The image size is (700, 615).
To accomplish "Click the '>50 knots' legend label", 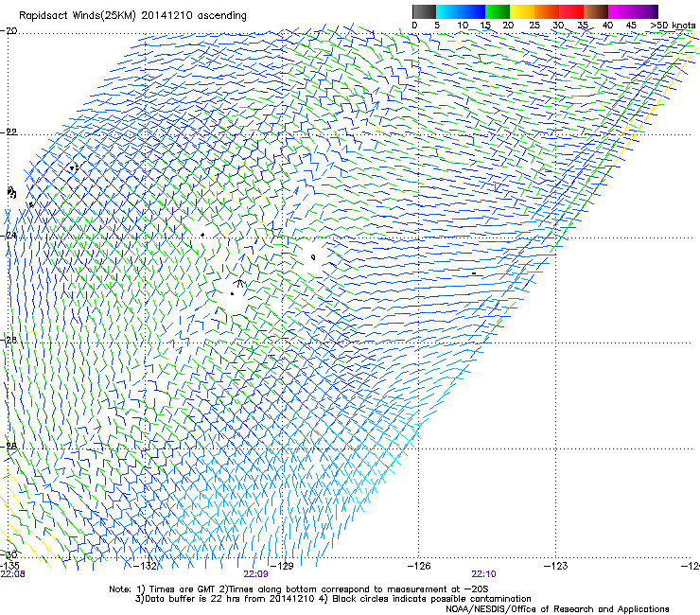I will coord(673,26).
